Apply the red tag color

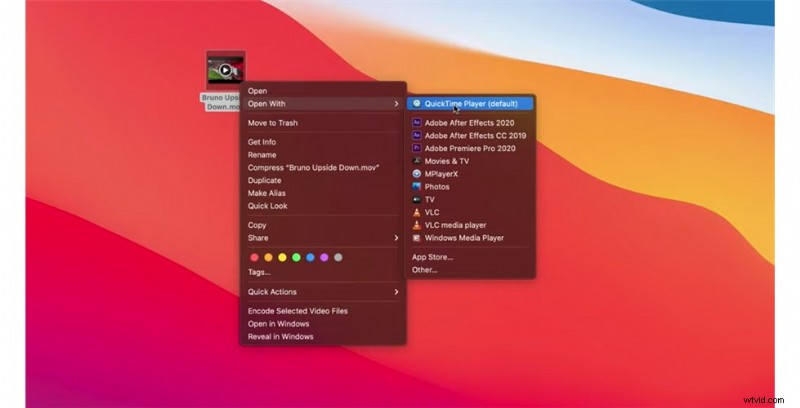pos(255,258)
